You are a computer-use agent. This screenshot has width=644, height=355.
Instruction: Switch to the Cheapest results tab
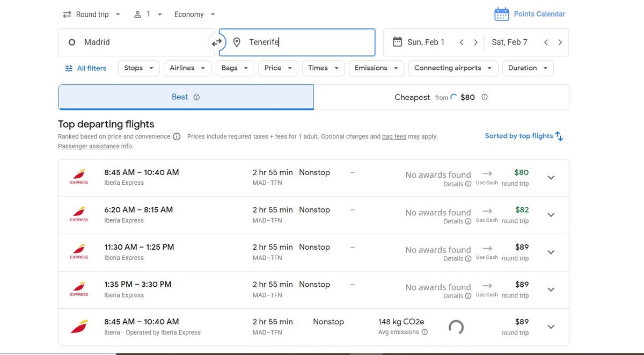pyautogui.click(x=412, y=97)
